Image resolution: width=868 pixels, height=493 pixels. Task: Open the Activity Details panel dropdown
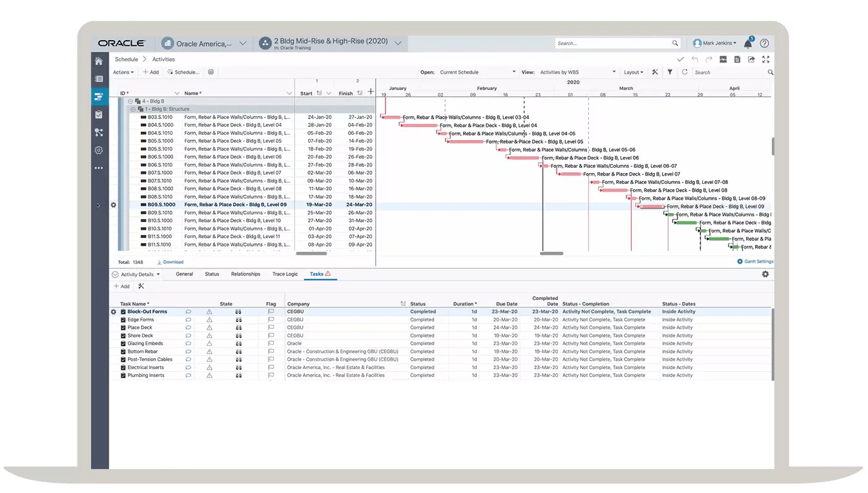pyautogui.click(x=136, y=274)
